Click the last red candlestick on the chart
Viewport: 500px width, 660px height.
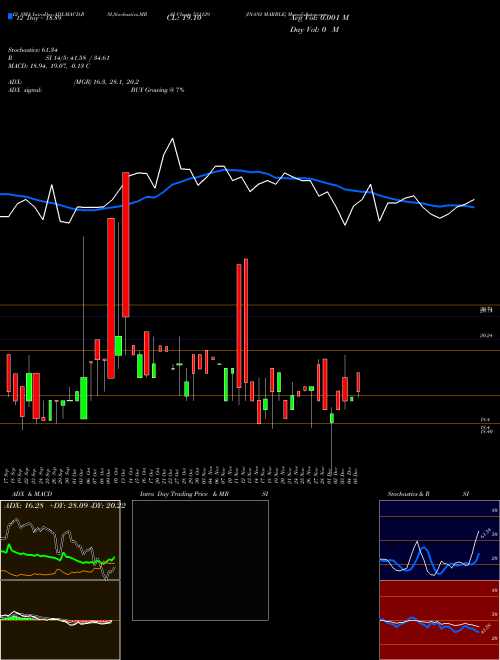[358, 382]
